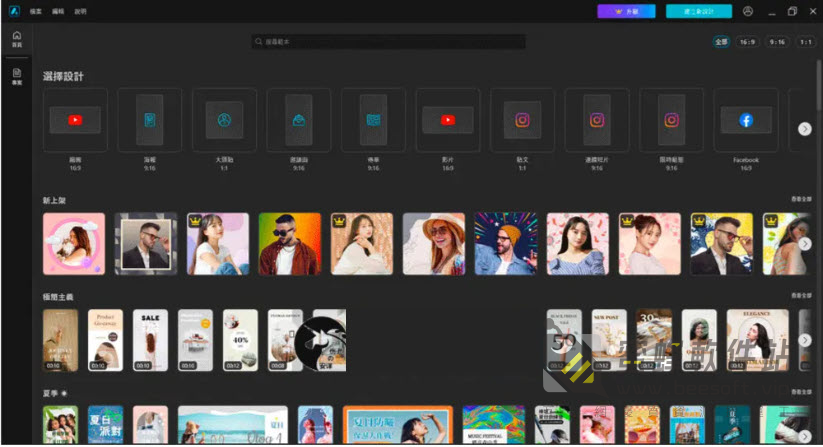Show more 極簡主義 templates with right arrow
This screenshot has height=447, width=823.
pyautogui.click(x=805, y=340)
